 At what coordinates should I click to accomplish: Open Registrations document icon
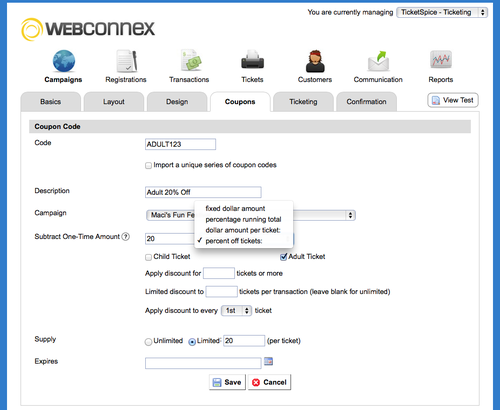[126, 61]
